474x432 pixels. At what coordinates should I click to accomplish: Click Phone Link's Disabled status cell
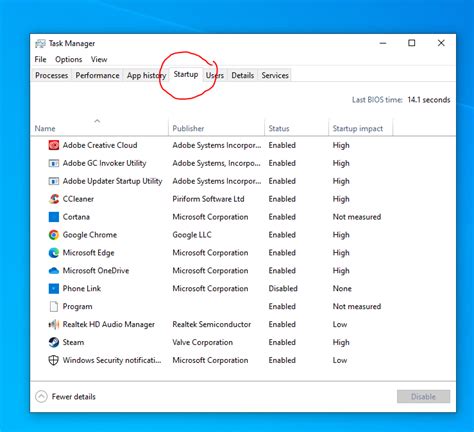click(x=283, y=289)
